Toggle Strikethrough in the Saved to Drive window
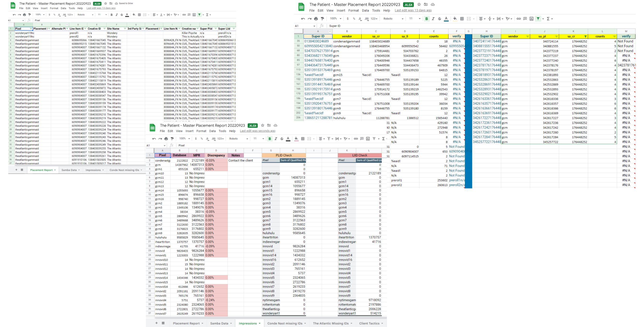Viewport: 644px width, 327px height. click(x=122, y=15)
